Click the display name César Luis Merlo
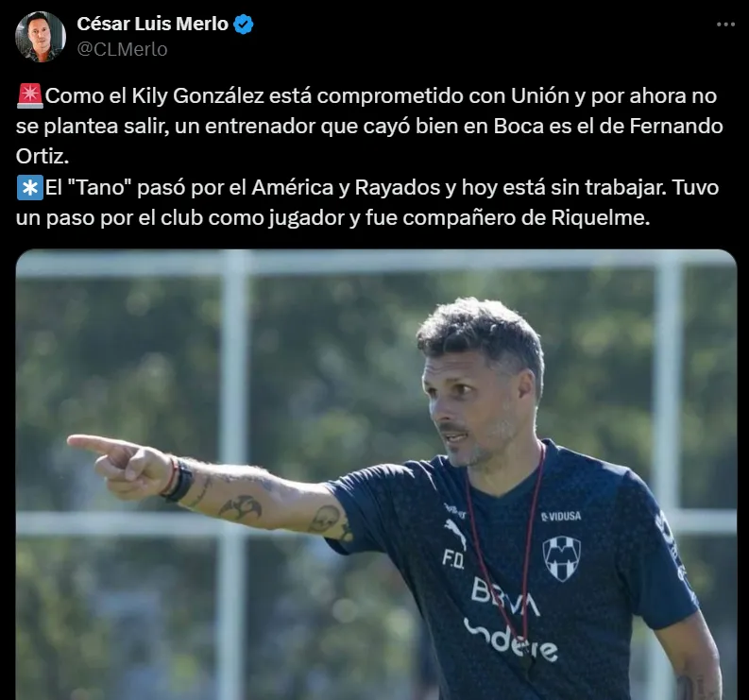Viewport: 749px width, 700px height. 152,24
